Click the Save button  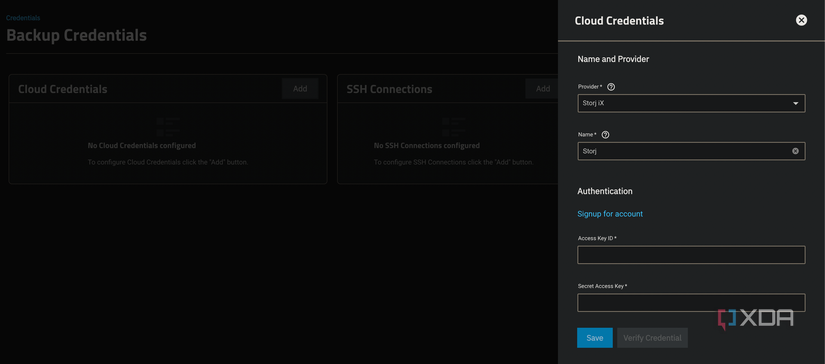point(595,338)
